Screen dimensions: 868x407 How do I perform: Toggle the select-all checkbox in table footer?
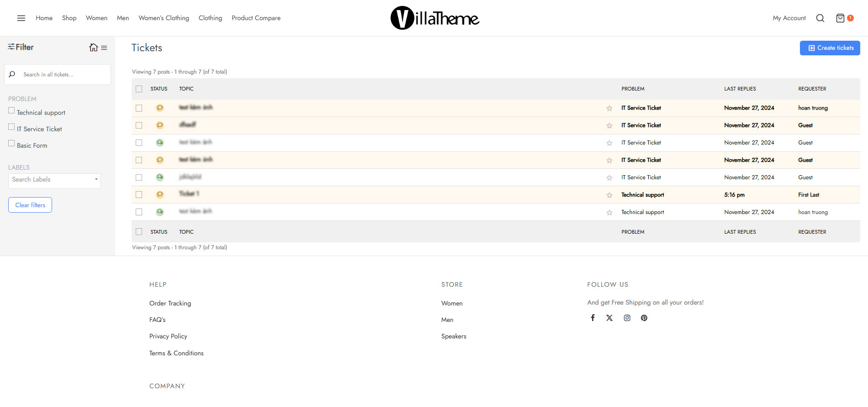139,232
